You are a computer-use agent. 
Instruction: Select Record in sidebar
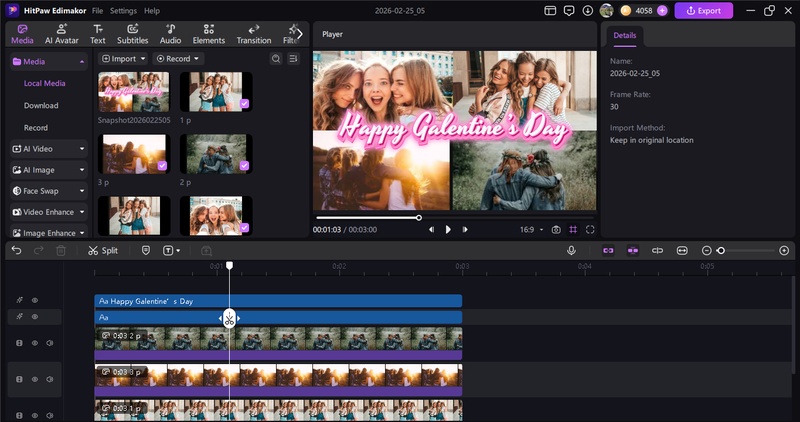36,128
